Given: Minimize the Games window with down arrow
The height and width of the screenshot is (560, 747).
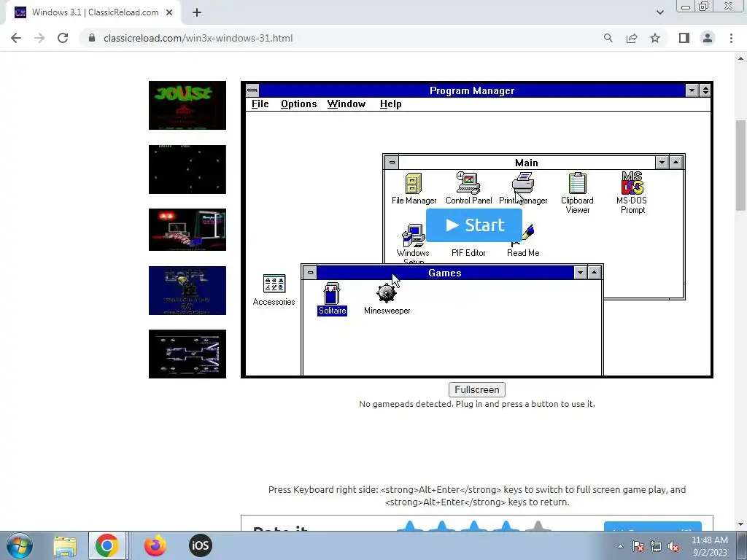Looking at the screenshot, I should [580, 273].
